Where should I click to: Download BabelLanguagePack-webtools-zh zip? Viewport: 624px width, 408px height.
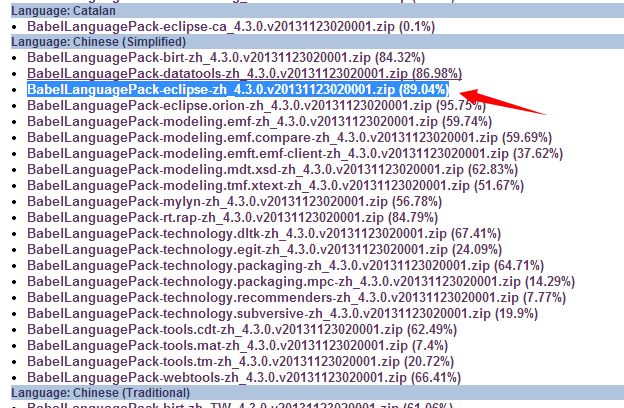[244, 377]
